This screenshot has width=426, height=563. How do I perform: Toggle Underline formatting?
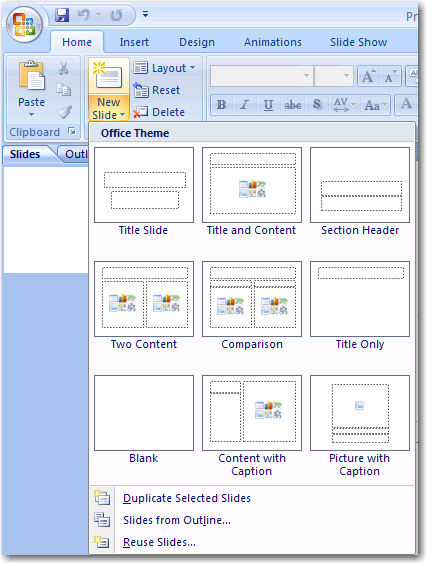tap(268, 105)
